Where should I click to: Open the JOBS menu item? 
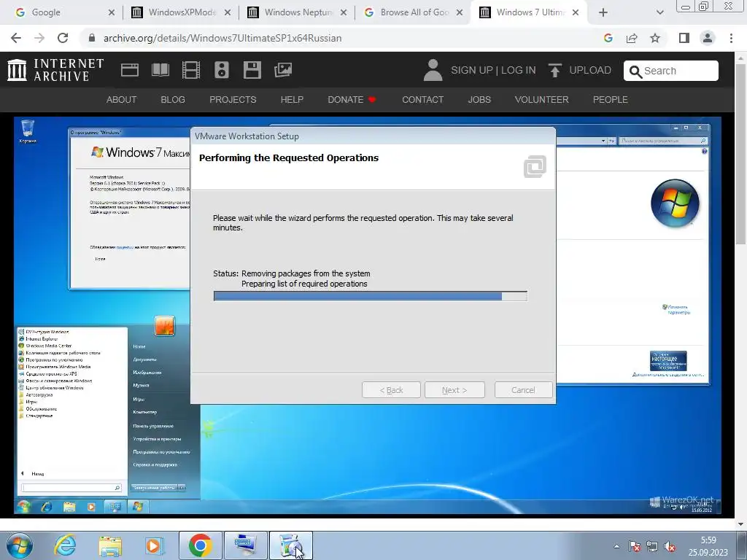(479, 99)
